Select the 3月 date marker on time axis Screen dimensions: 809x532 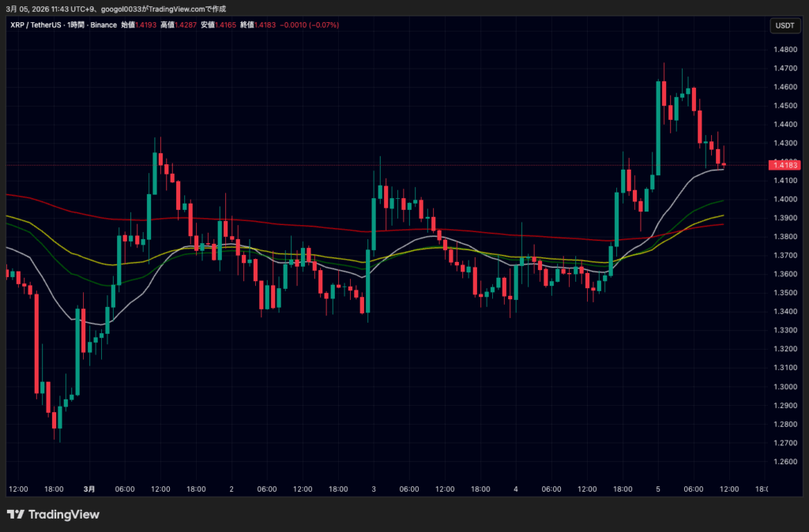coord(90,489)
